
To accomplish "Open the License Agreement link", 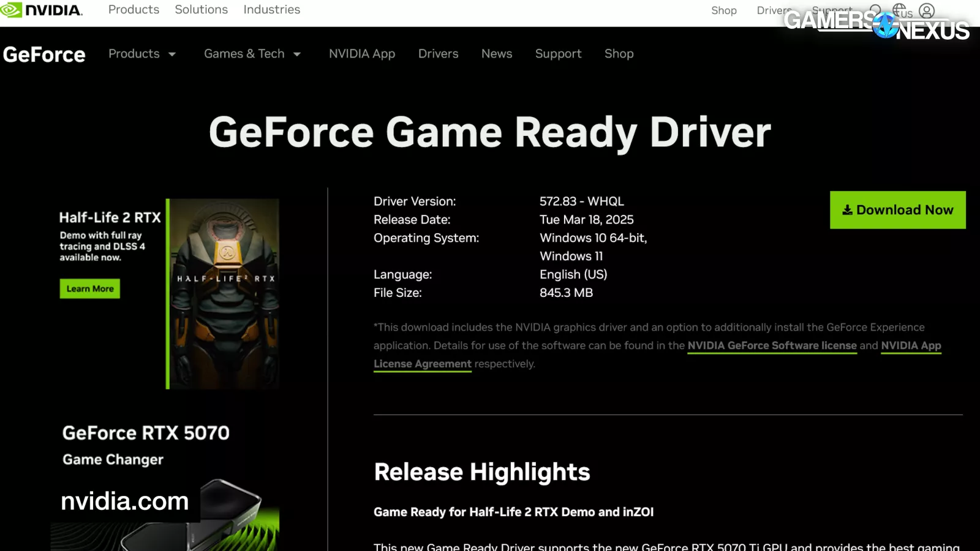I will [x=423, y=364].
